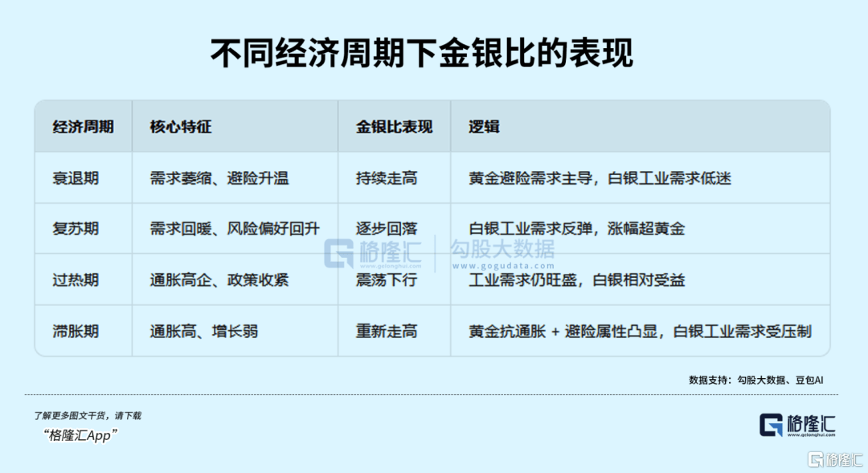Click the 需求萎缩、避险升温 cell
This screenshot has width=868, height=473.
pos(219,178)
